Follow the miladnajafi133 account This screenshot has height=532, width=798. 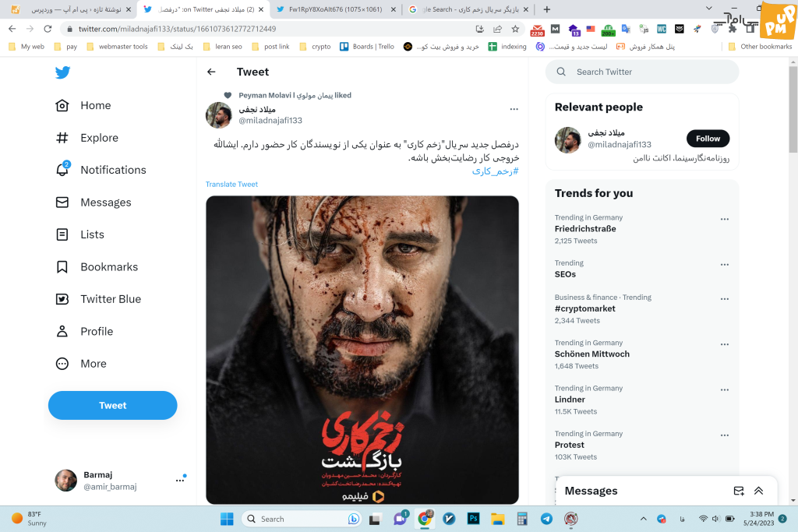click(x=708, y=139)
